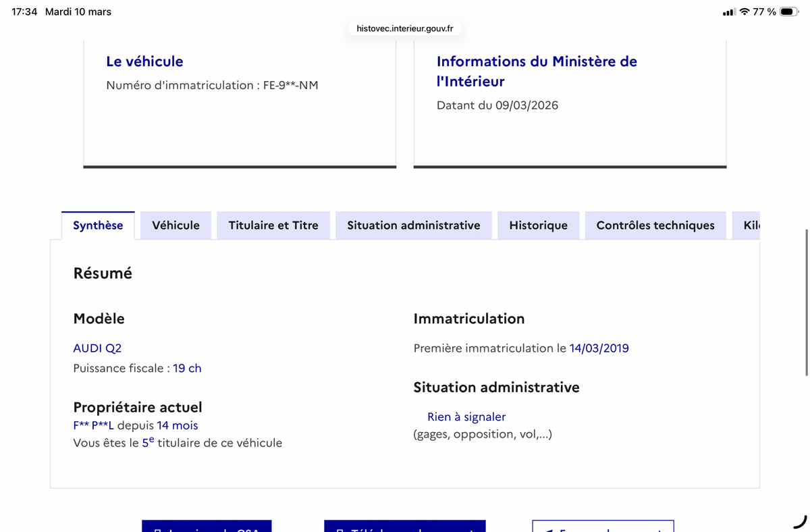Click the Imprimer le CSA button

207,526
